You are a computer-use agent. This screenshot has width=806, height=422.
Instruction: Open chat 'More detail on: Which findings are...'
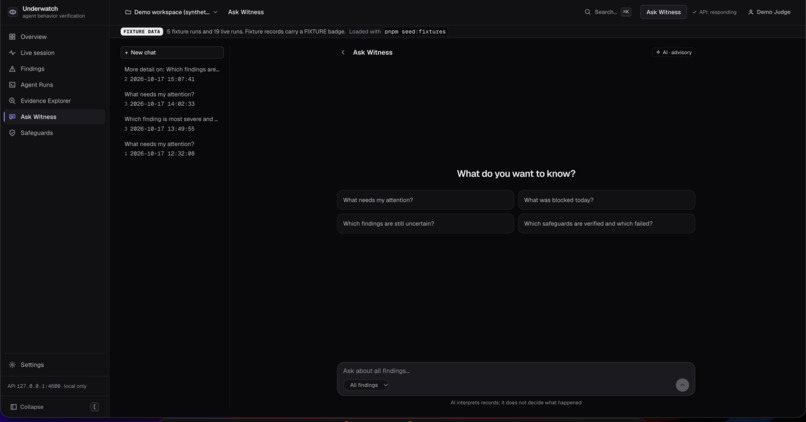point(172,74)
